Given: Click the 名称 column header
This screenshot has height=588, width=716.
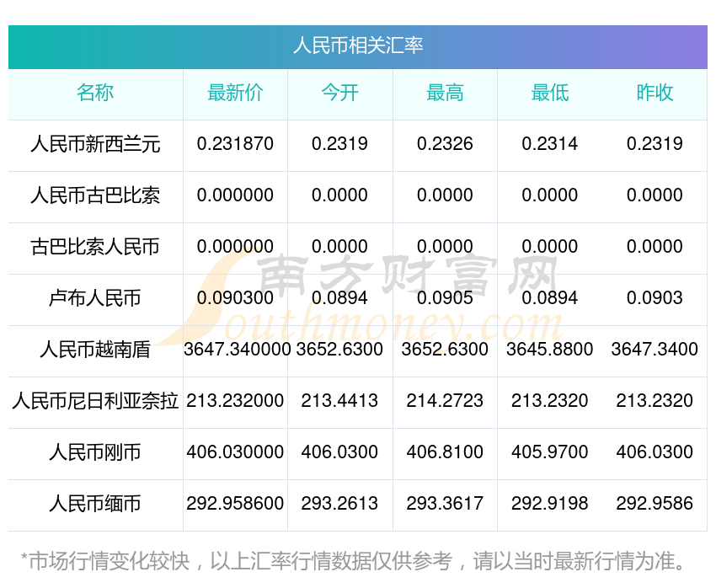Looking at the screenshot, I should [x=95, y=93].
